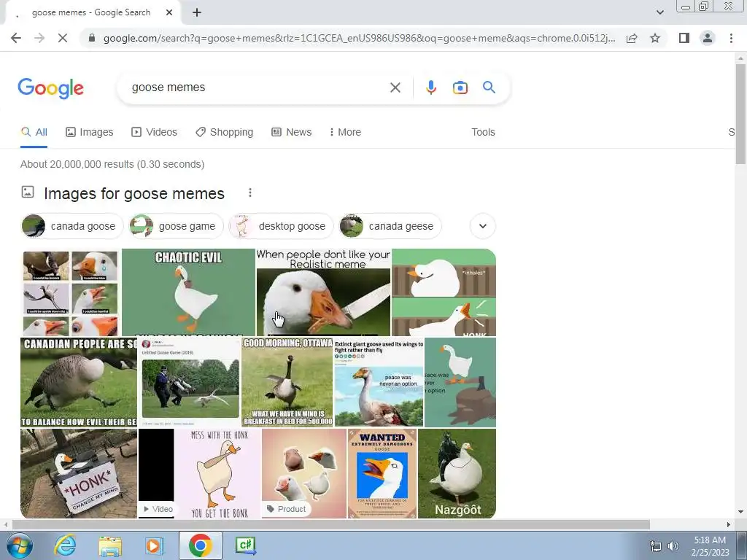Open Extinct giant goose meme image
Image resolution: width=747 pixels, height=560 pixels.
pos(379,382)
